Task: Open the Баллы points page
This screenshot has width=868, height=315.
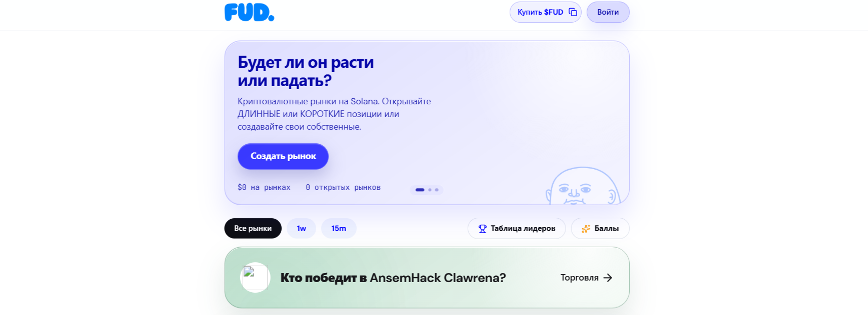Action: (600, 228)
